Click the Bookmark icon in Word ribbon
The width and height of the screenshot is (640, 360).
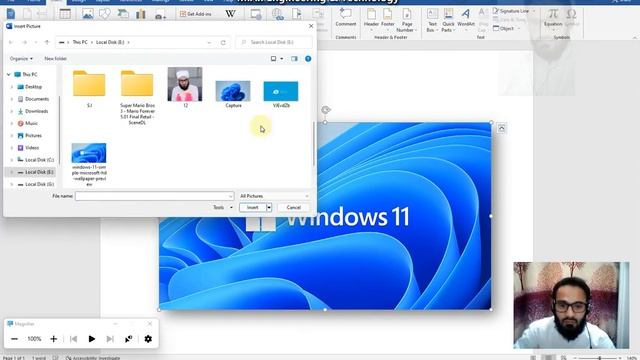[297, 14]
